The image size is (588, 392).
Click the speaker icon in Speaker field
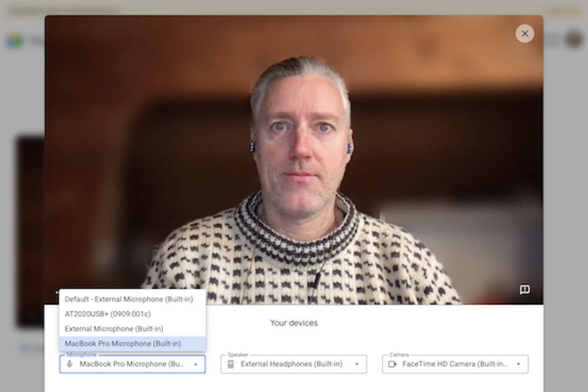point(231,364)
